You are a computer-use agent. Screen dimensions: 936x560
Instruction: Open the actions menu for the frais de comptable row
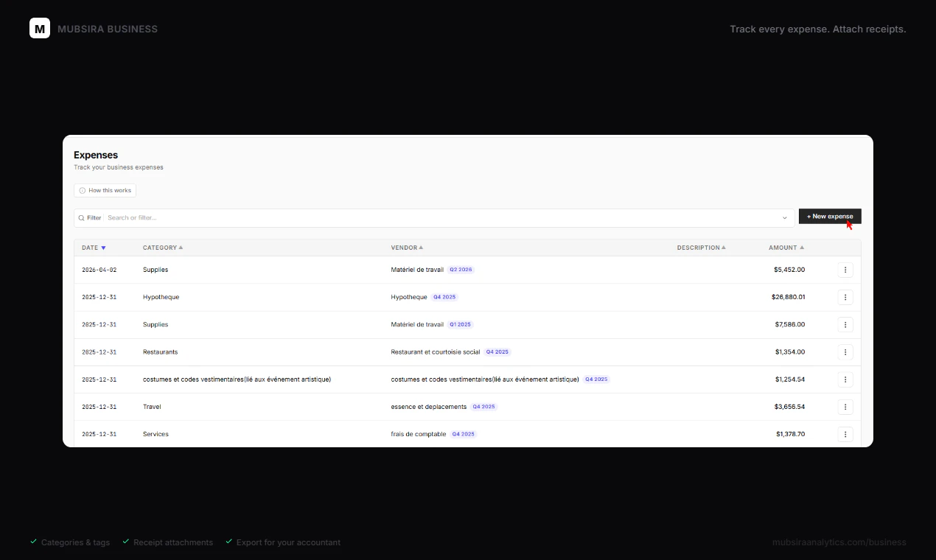[845, 434]
